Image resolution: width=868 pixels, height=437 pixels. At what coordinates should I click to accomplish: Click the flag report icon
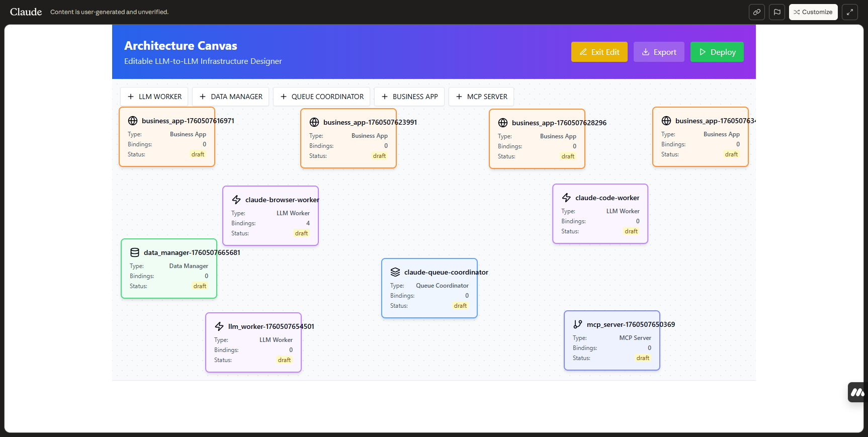777,12
